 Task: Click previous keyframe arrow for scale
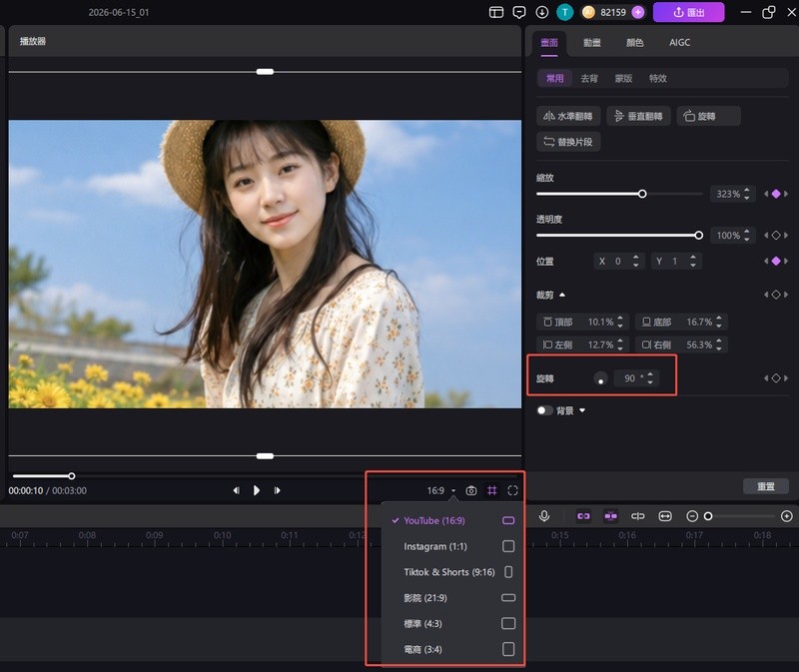pyautogui.click(x=765, y=194)
